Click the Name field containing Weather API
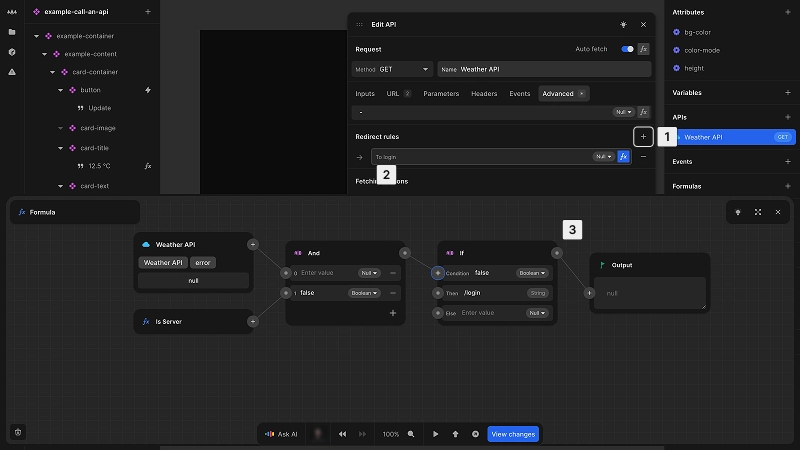Screen dimensions: 800x450 click(544, 69)
